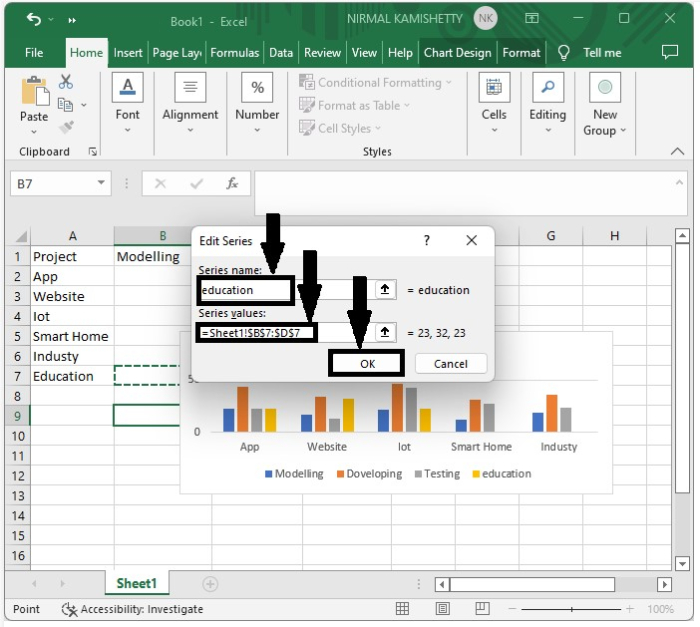Open the Tell me lightbulb icon
This screenshot has width=700, height=627.
tap(564, 53)
